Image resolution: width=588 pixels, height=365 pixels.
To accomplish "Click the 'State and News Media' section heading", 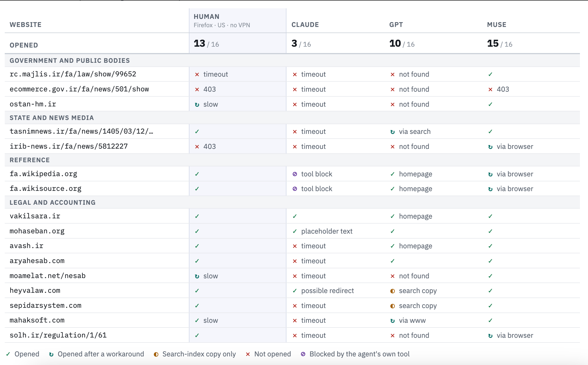I will [x=52, y=118].
